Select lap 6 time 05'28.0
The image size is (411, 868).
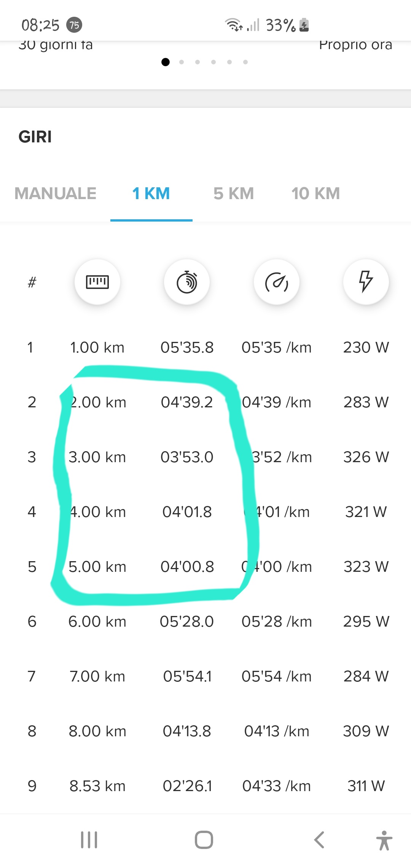pyautogui.click(x=187, y=622)
